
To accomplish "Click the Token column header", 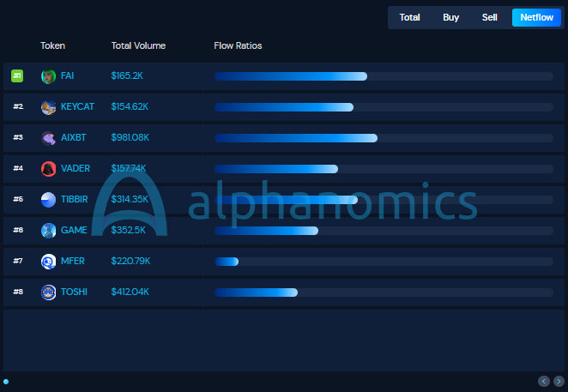I will tap(52, 45).
